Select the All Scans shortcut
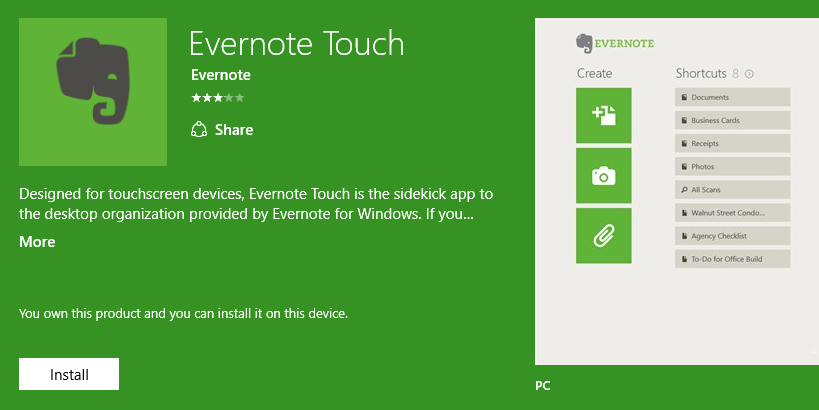 tap(732, 190)
